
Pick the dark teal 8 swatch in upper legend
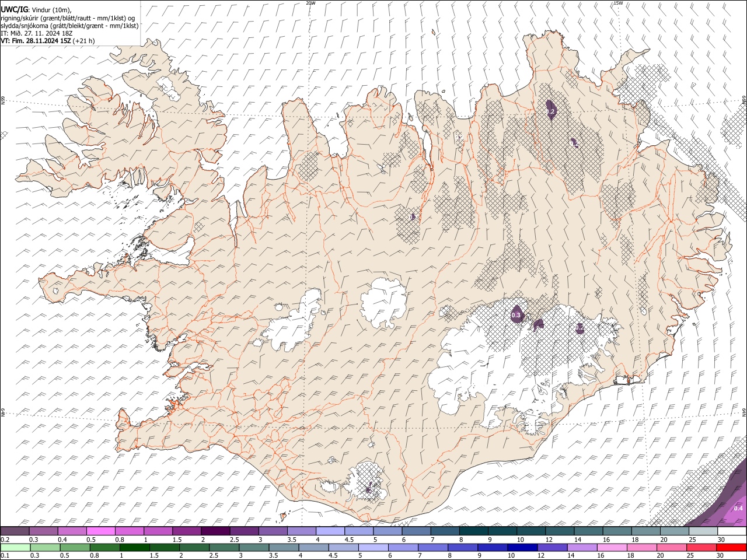tap(474, 531)
